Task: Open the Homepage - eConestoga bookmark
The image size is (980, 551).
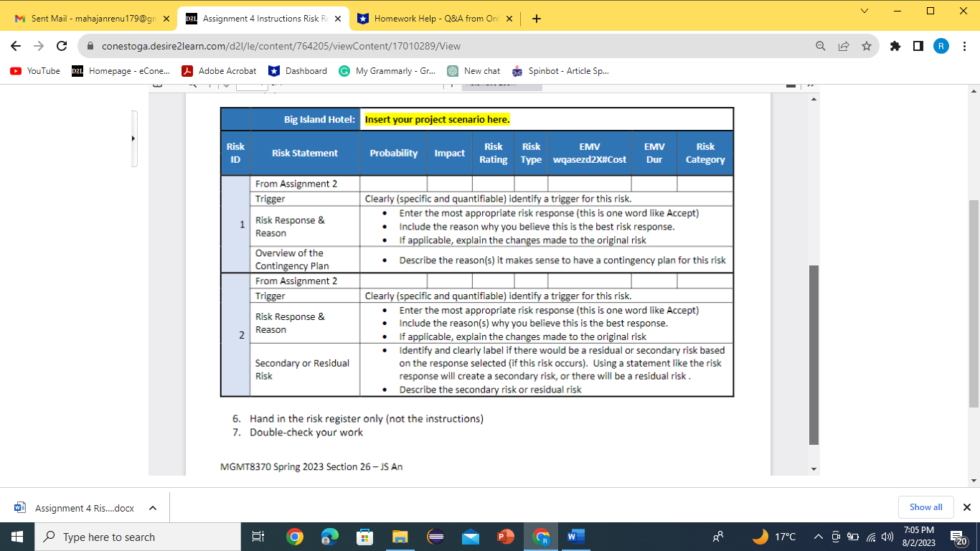Action: 121,71
